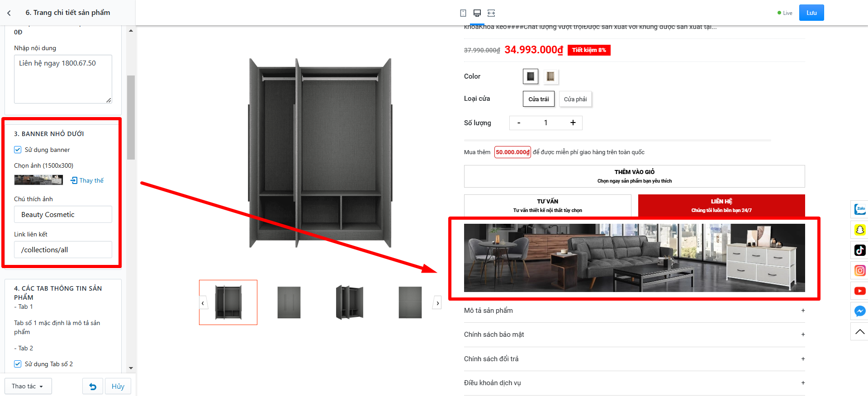
Task: Click the page title 6. Trang chi tiết sản phẩm
Action: pyautogui.click(x=68, y=13)
